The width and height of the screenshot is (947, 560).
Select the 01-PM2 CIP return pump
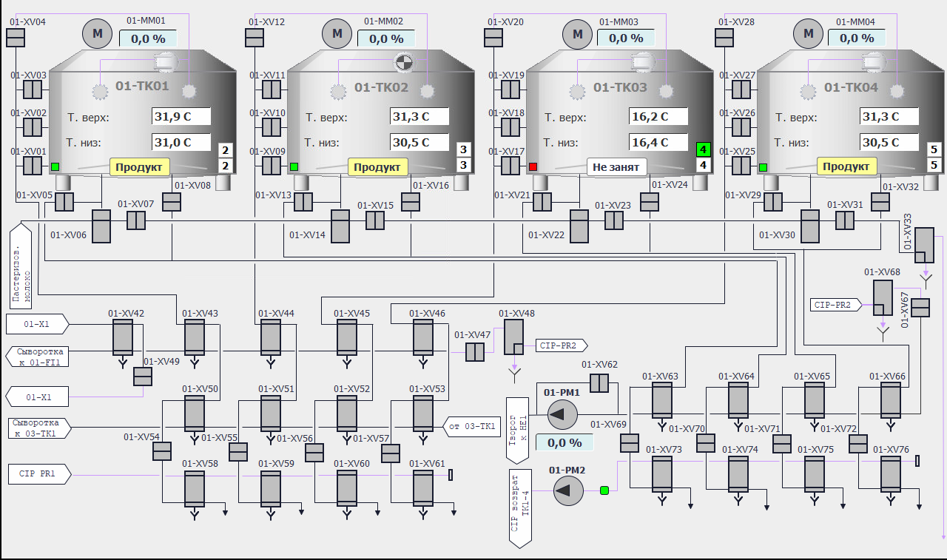(x=568, y=490)
